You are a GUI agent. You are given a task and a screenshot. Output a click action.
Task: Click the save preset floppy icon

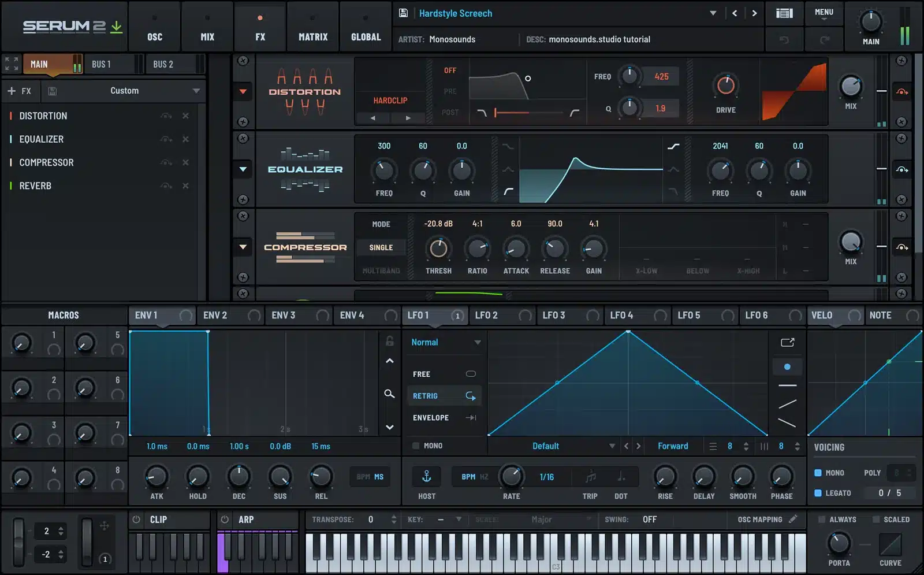(x=403, y=13)
